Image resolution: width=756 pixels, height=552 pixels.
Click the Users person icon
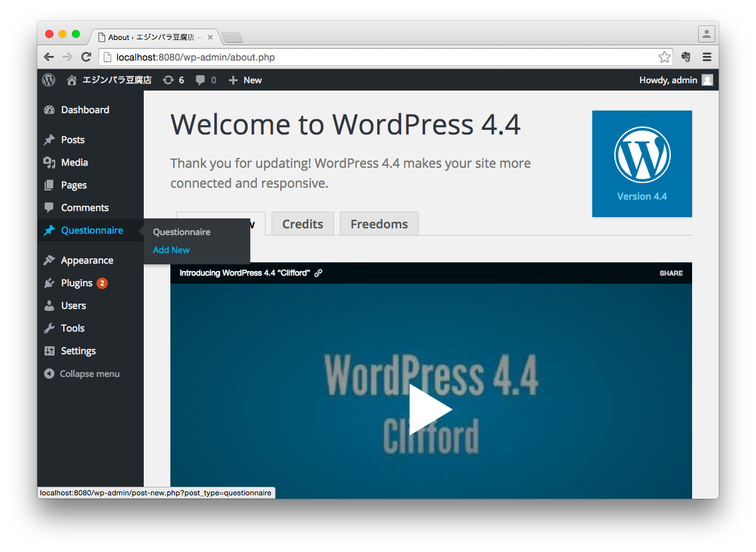tap(49, 306)
